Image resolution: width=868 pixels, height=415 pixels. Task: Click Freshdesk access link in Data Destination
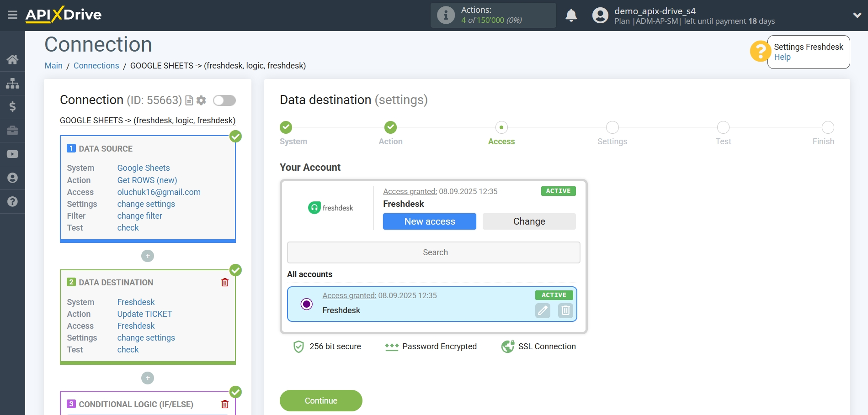(136, 326)
